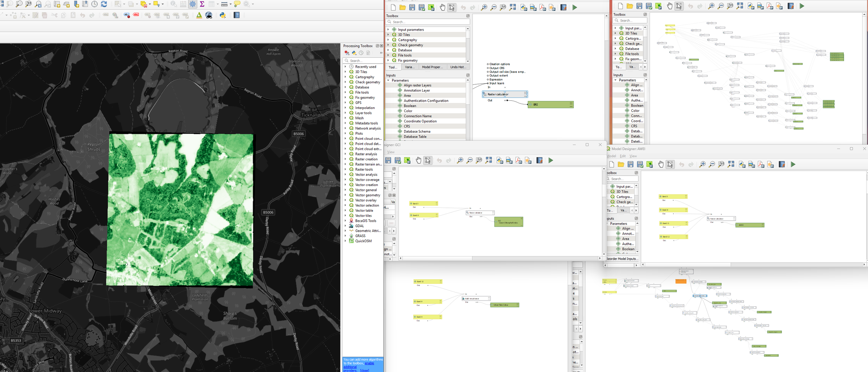The width and height of the screenshot is (868, 372).
Task: Select the Pan tool in the GCI model designer
Action: pos(419,160)
